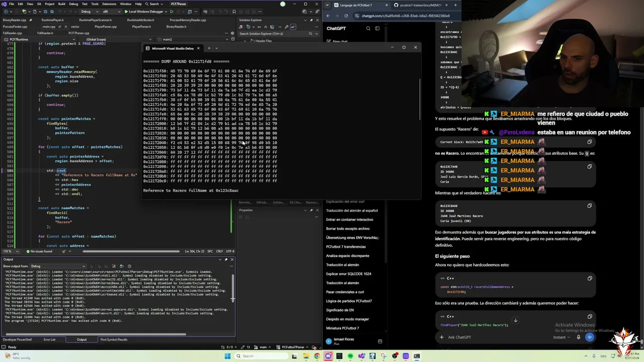Click Windows Start button on taskbar
Viewport: 644px width, 362px height.
pos(227,356)
